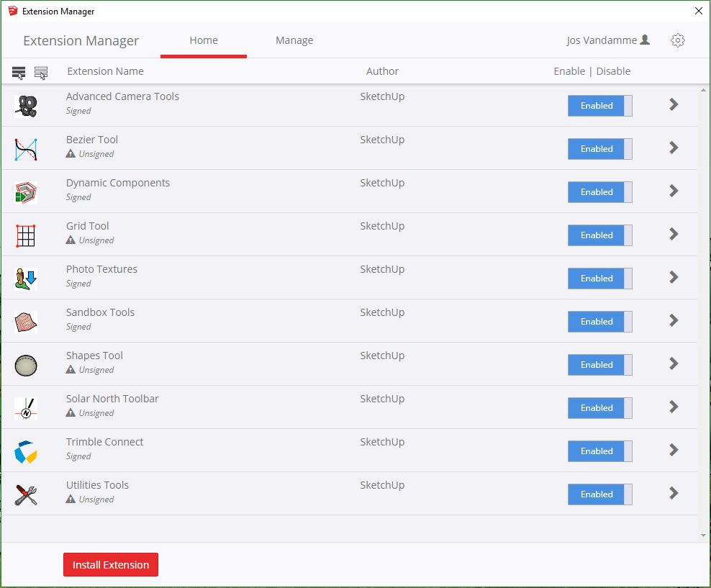
Task: Disable the Sandbox Tools extension toggle
Action: point(600,322)
